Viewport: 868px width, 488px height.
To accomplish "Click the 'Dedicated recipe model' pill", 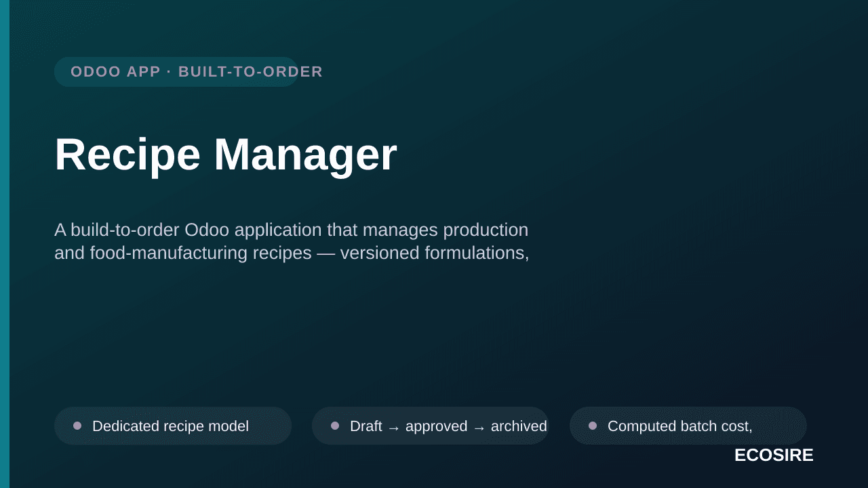I will (x=173, y=426).
